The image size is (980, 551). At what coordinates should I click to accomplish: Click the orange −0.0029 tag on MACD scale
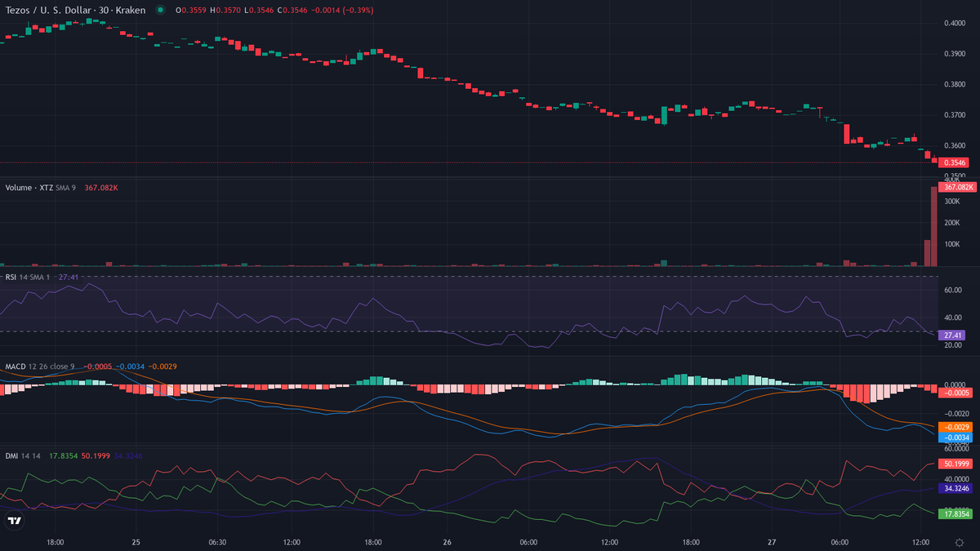955,427
